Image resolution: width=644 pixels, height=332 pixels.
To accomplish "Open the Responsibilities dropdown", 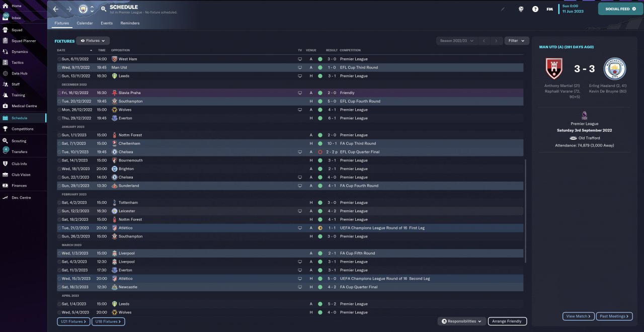I will click(461, 321).
